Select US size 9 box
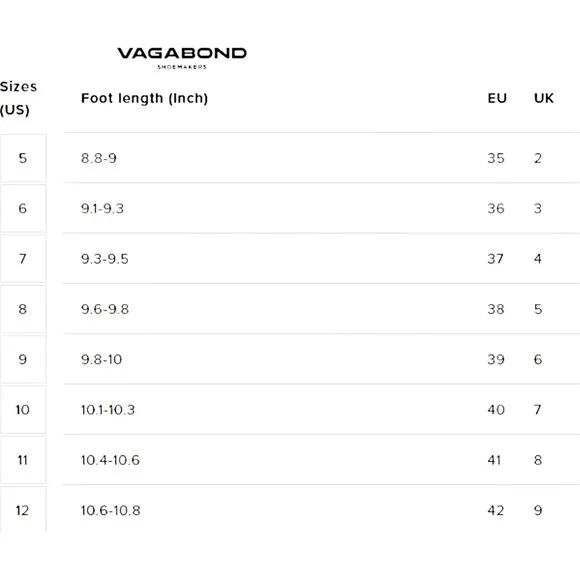The image size is (580, 580). 23,360
